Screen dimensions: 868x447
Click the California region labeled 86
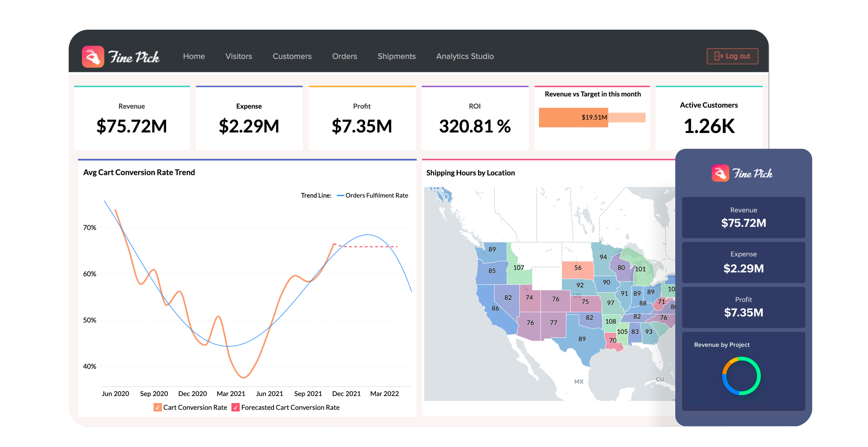pos(495,308)
